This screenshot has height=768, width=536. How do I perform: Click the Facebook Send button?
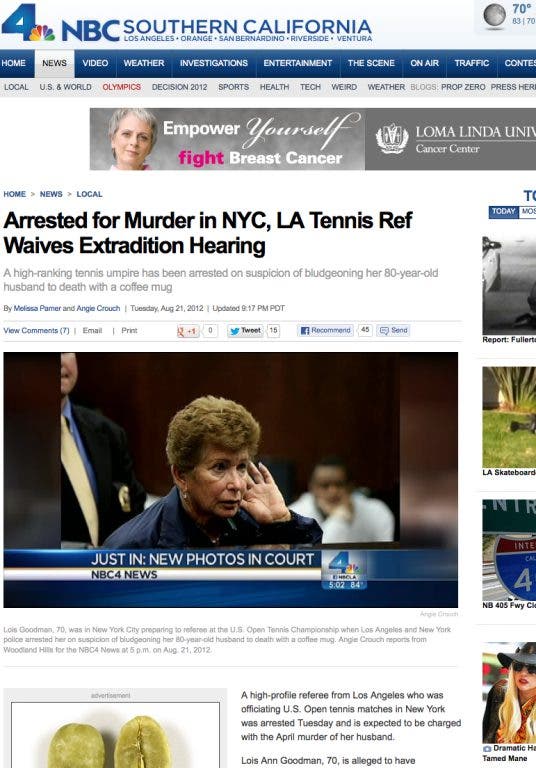pos(393,330)
